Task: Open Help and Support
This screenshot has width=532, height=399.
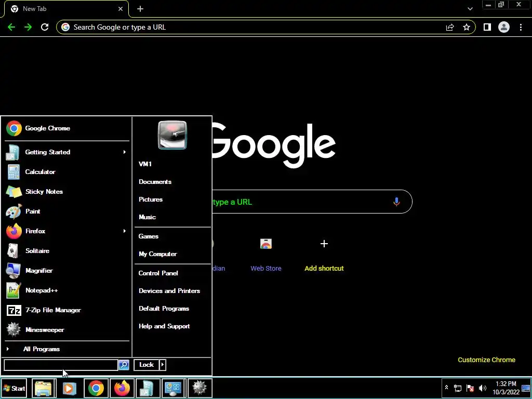Action: tap(172, 326)
